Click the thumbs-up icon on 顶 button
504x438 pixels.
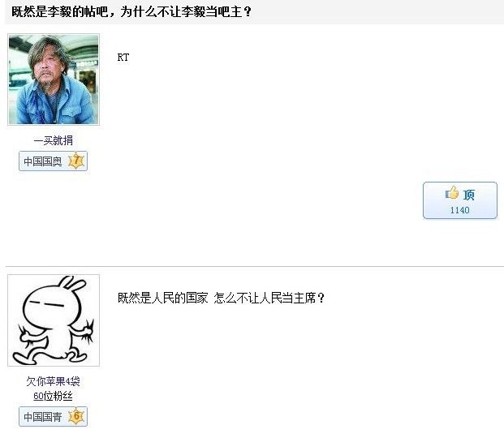pyautogui.click(x=452, y=192)
